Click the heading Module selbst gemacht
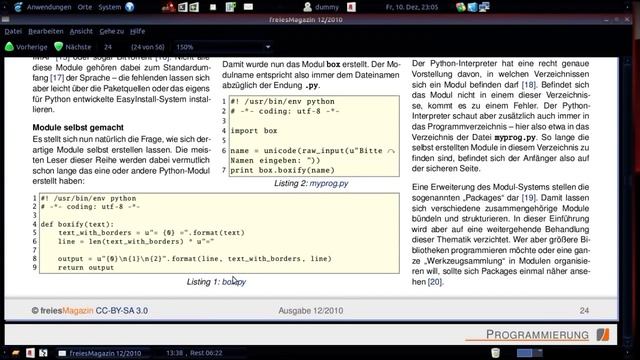640x360 pixels. click(78, 127)
